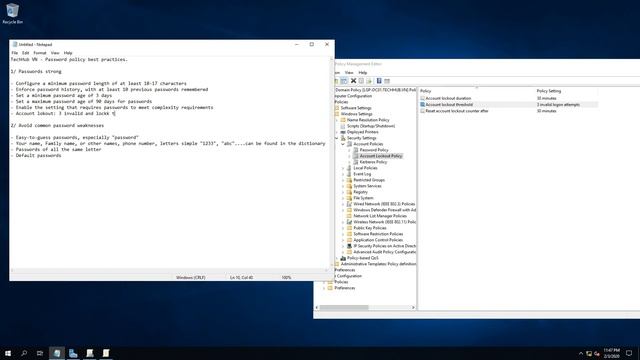
Task: Select the Network List Manager Policies item
Action: pyautogui.click(x=380, y=216)
